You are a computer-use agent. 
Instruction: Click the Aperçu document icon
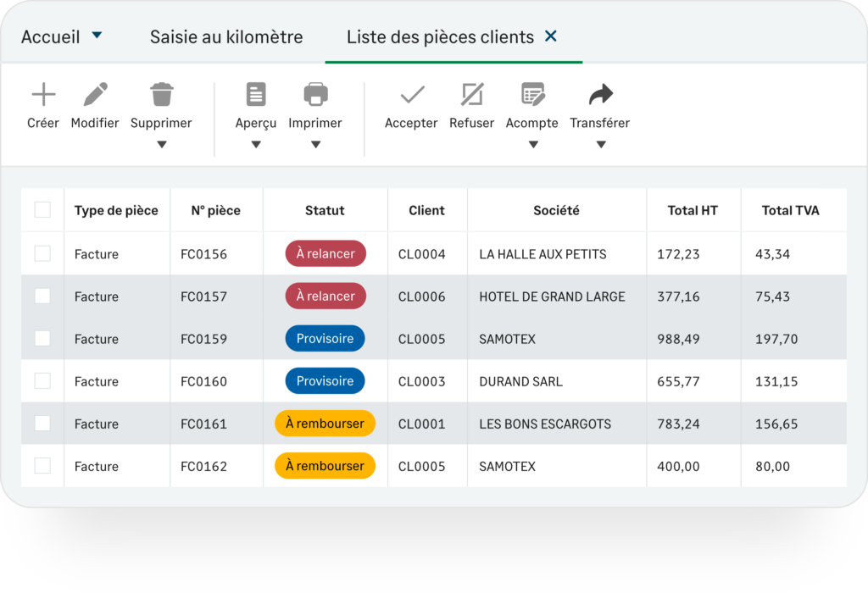(256, 94)
